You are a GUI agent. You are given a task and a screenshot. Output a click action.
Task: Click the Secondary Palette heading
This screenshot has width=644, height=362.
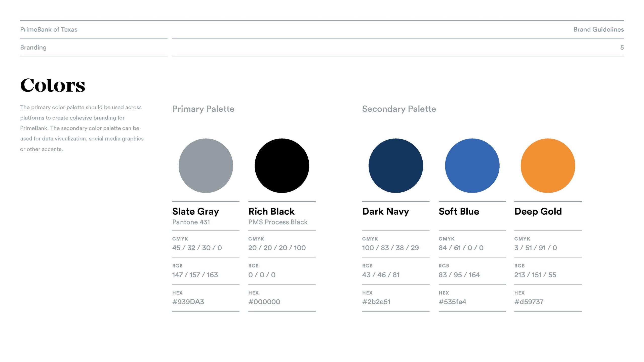pos(399,109)
